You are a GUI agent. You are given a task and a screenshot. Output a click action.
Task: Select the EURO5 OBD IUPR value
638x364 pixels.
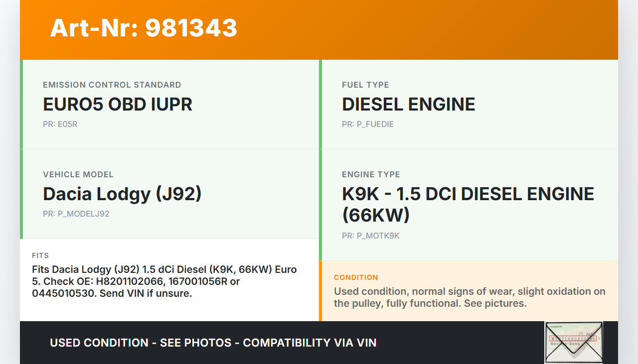point(118,104)
